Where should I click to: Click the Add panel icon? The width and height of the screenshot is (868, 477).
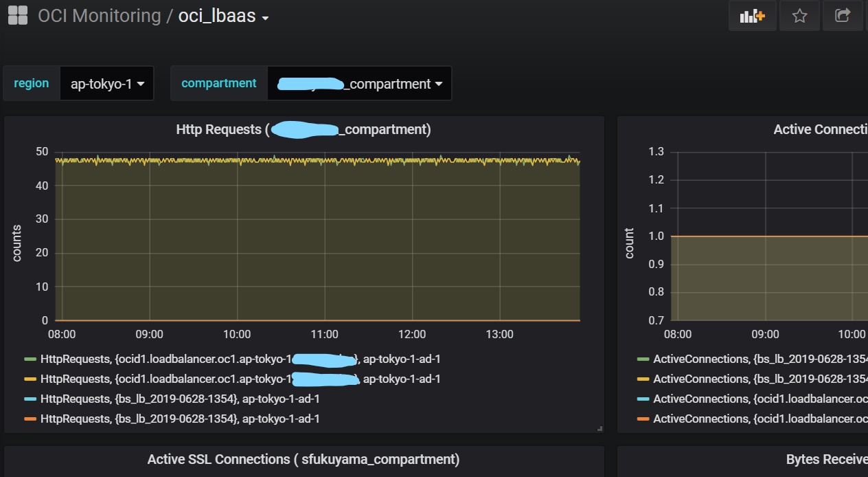tap(753, 16)
